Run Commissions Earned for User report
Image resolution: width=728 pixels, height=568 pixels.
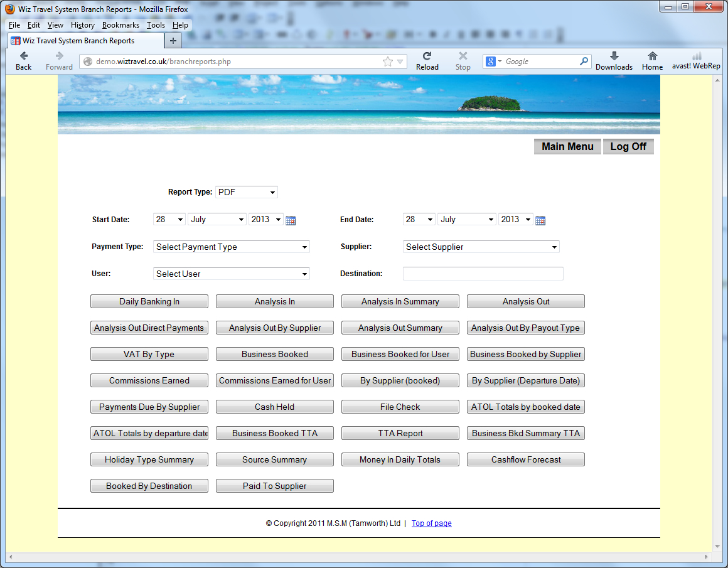point(274,380)
